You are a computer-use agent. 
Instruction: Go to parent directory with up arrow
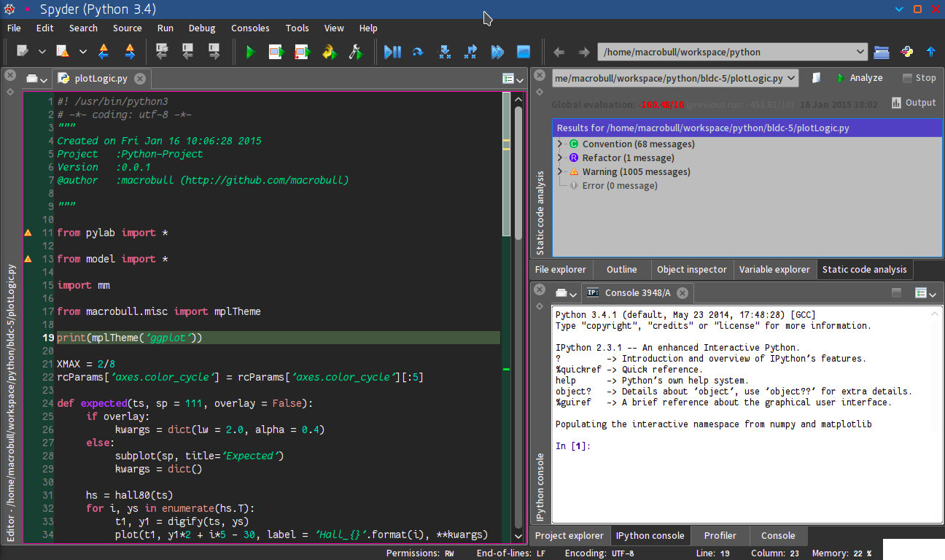pos(930,52)
